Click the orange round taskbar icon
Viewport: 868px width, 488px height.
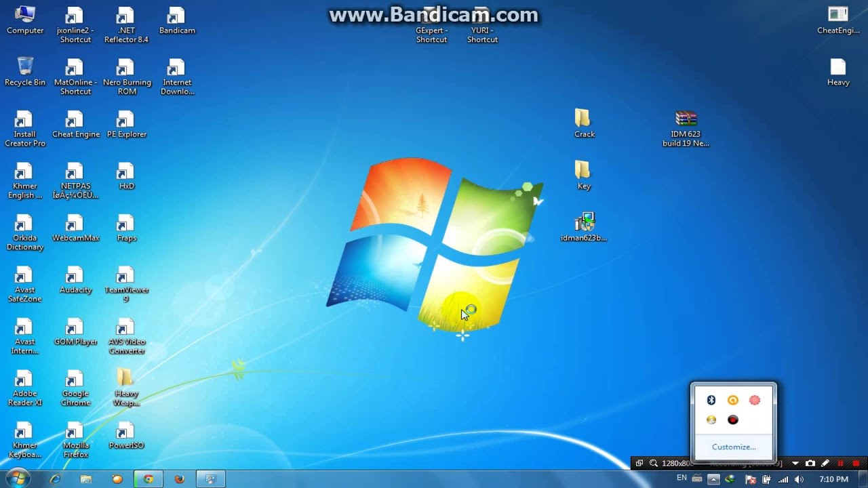[117, 479]
